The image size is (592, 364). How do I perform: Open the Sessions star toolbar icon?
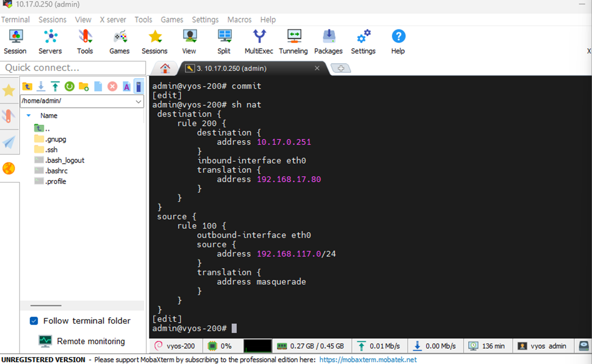click(155, 42)
